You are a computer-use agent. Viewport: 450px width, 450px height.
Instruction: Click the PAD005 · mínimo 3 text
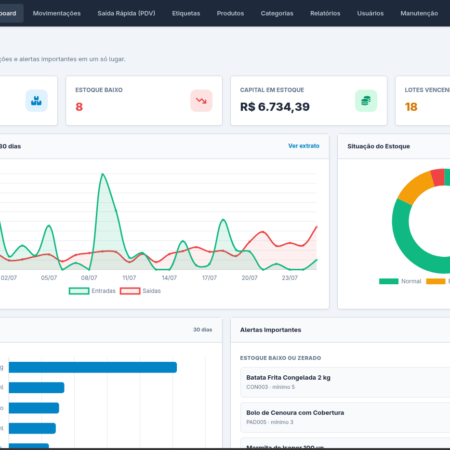tap(270, 422)
